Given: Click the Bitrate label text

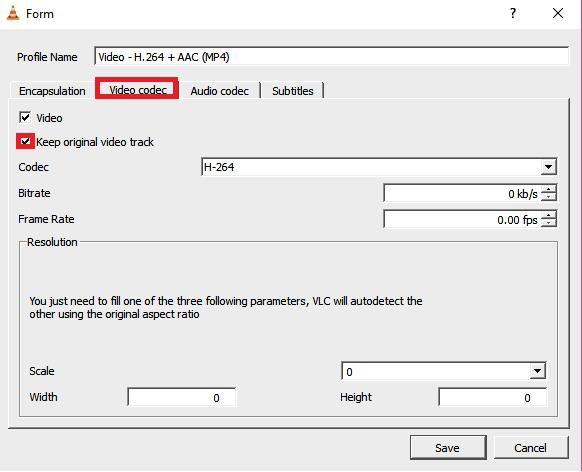Looking at the screenshot, I should 34,193.
